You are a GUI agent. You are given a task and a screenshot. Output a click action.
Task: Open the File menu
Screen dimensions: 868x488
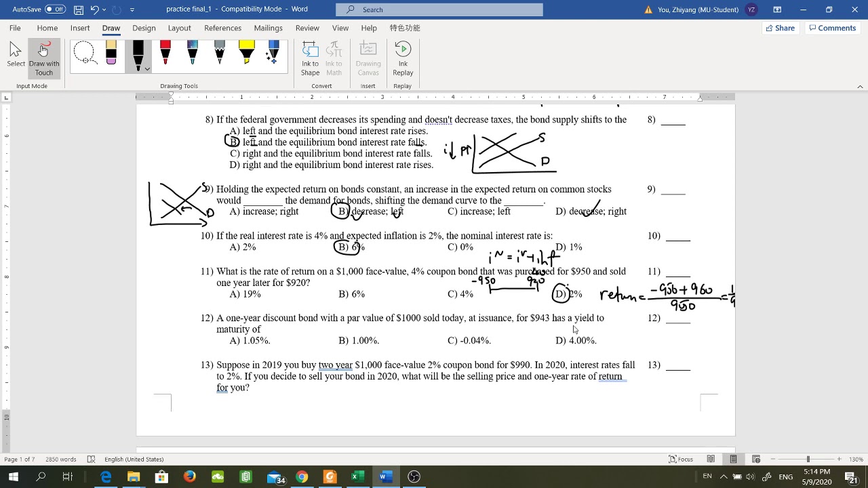(x=15, y=28)
